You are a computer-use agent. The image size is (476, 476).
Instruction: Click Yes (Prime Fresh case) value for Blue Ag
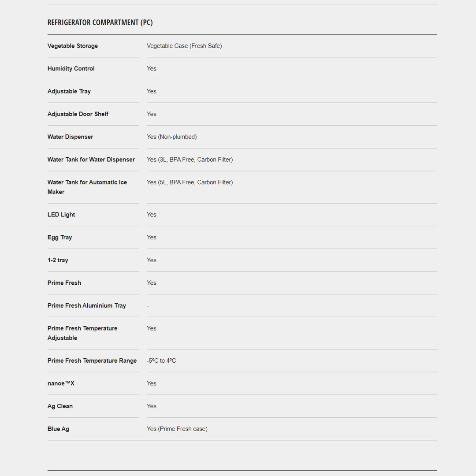(177, 429)
